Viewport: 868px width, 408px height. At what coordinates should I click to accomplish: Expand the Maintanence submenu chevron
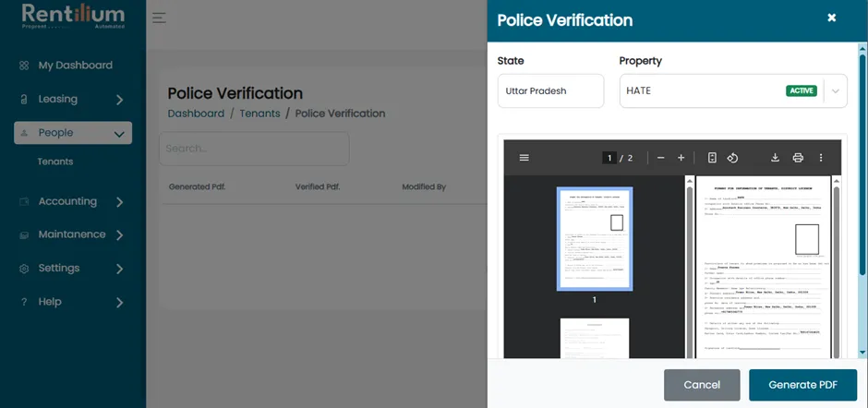[119, 235]
